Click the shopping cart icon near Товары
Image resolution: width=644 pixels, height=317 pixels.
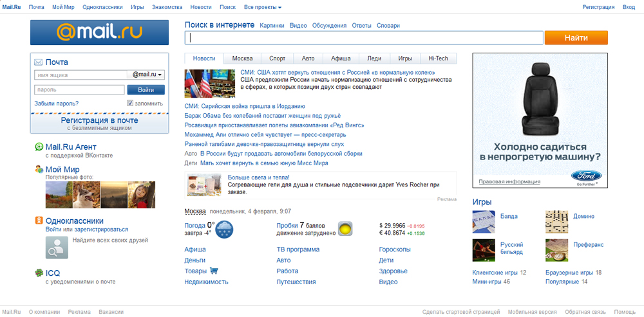(214, 271)
